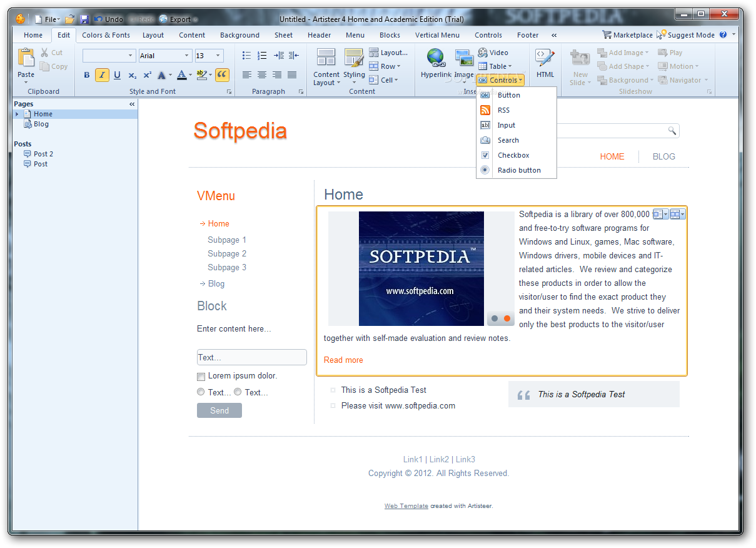
Task: Center align the text
Action: (x=262, y=75)
